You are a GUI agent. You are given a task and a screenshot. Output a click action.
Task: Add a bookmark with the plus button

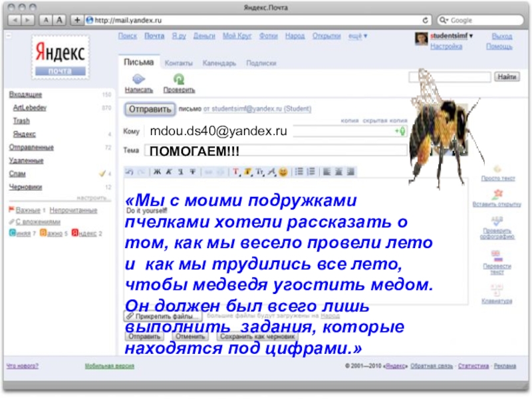[77, 21]
